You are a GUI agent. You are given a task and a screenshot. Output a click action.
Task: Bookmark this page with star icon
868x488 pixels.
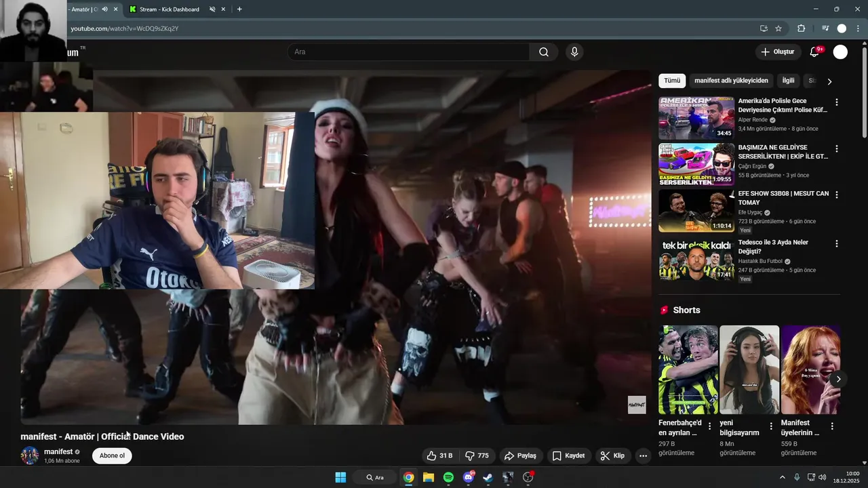coord(778,28)
